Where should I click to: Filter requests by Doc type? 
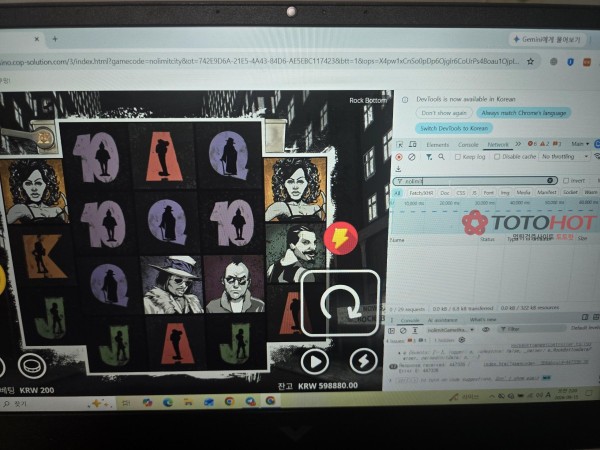(x=445, y=193)
